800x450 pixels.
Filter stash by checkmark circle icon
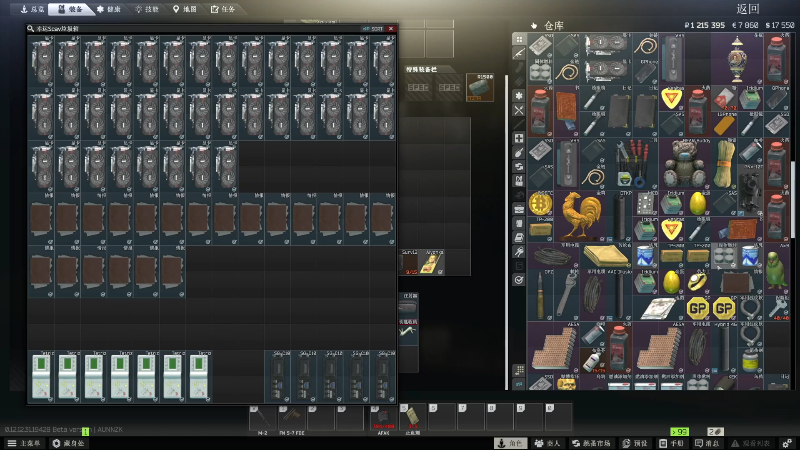click(x=519, y=280)
